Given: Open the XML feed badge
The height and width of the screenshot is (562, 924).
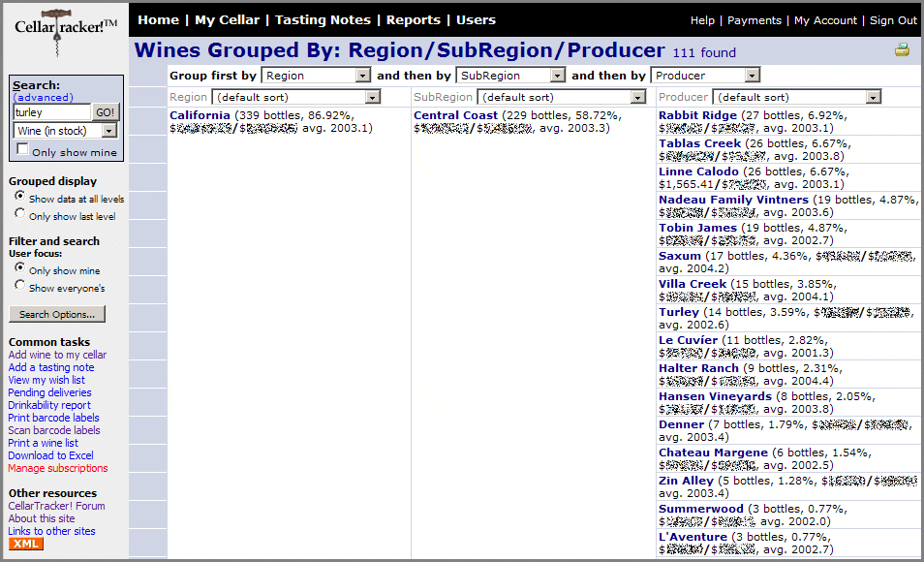Looking at the screenshot, I should (26, 544).
